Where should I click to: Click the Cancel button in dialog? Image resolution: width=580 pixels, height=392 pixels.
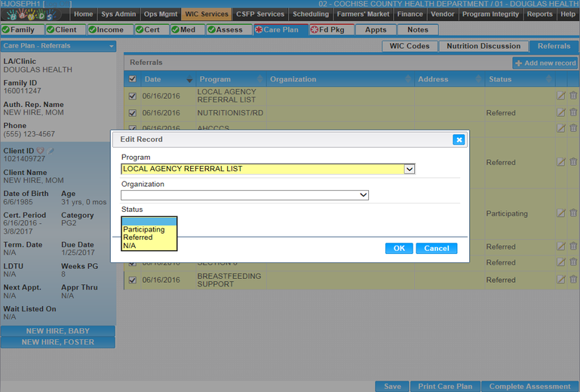tap(436, 248)
